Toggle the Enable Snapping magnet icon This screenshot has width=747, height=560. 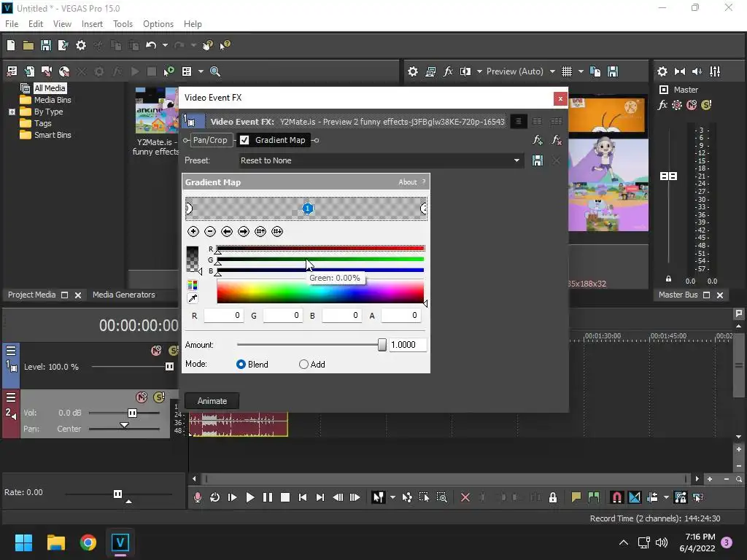(616, 497)
